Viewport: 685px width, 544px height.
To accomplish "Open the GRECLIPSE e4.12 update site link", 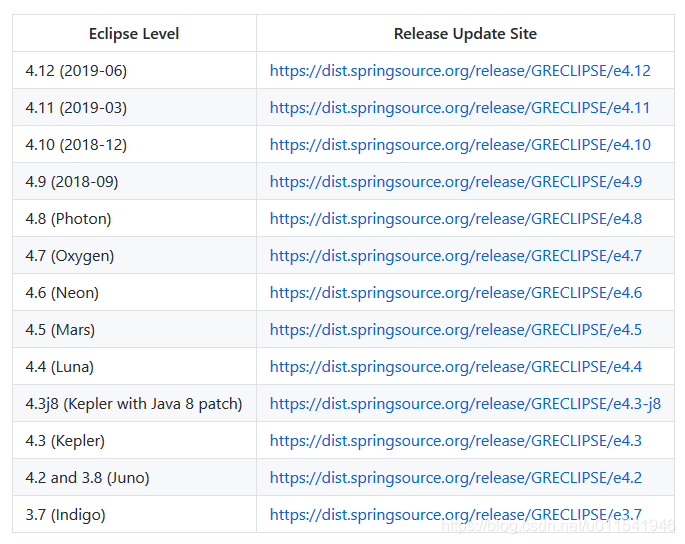I will pyautogui.click(x=460, y=70).
